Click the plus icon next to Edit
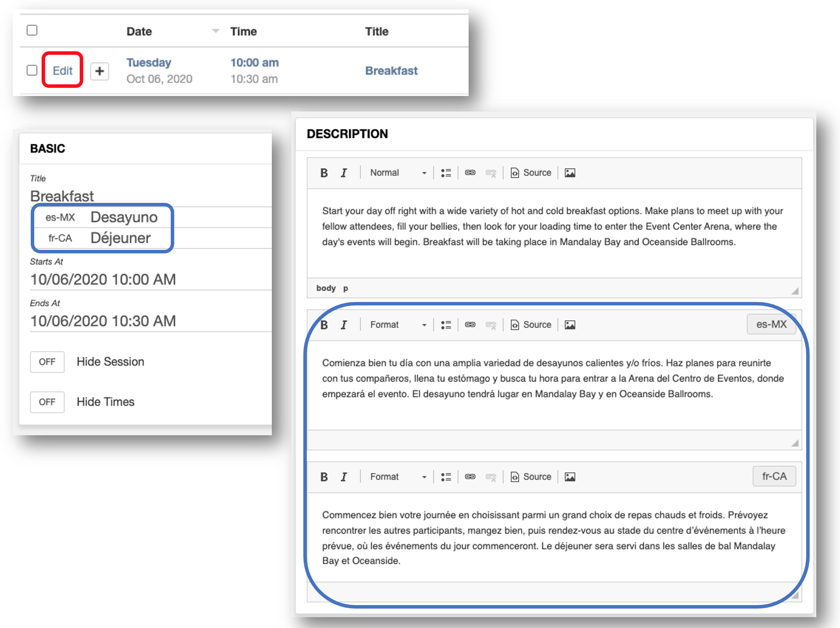Image resolution: width=840 pixels, height=628 pixels. pos(100,71)
